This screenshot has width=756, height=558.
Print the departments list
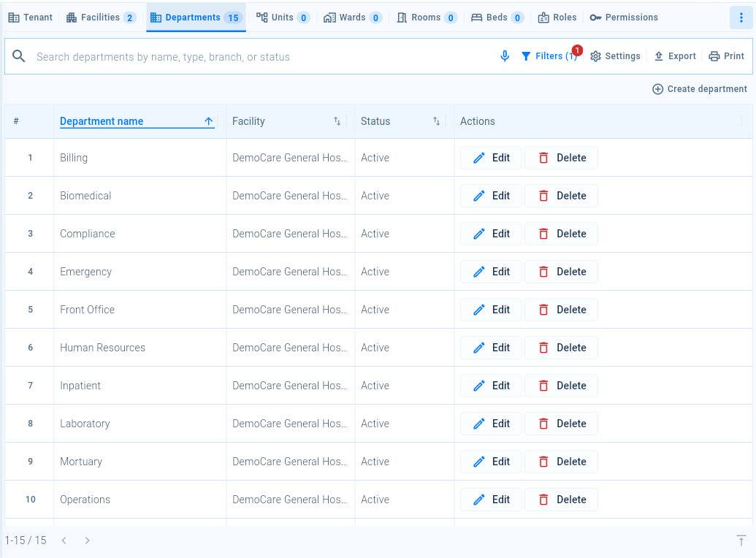727,56
